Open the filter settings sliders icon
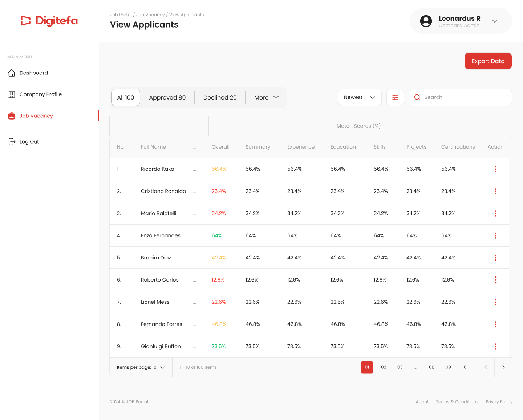The width and height of the screenshot is (523, 420). coord(395,97)
